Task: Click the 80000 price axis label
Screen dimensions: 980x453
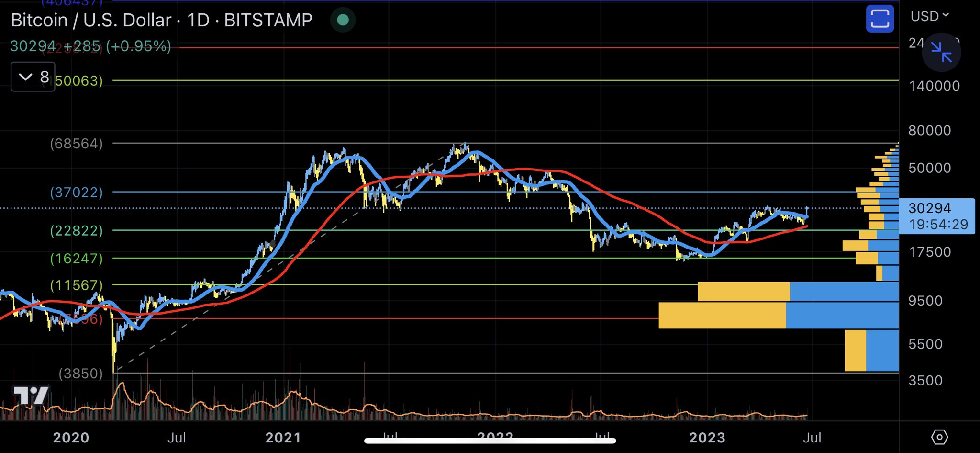Action: (x=929, y=130)
